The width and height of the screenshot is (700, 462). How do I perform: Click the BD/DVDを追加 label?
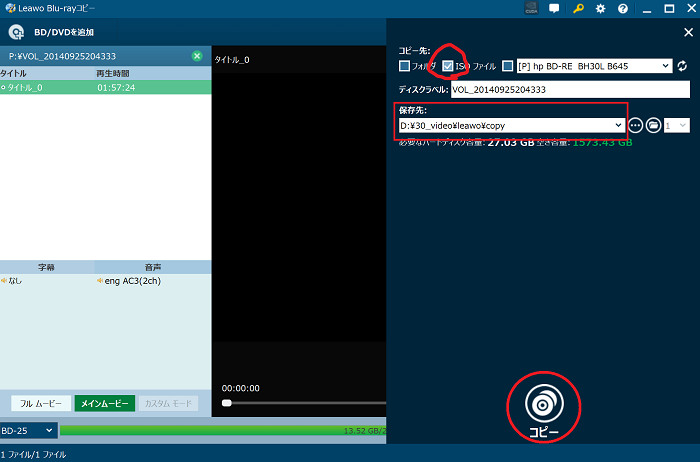[x=64, y=32]
